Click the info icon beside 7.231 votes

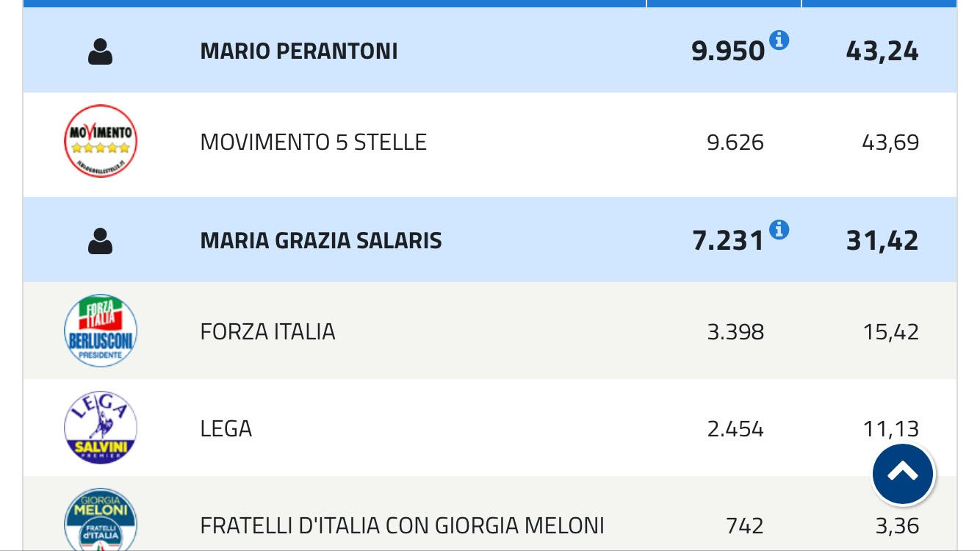pyautogui.click(x=779, y=230)
